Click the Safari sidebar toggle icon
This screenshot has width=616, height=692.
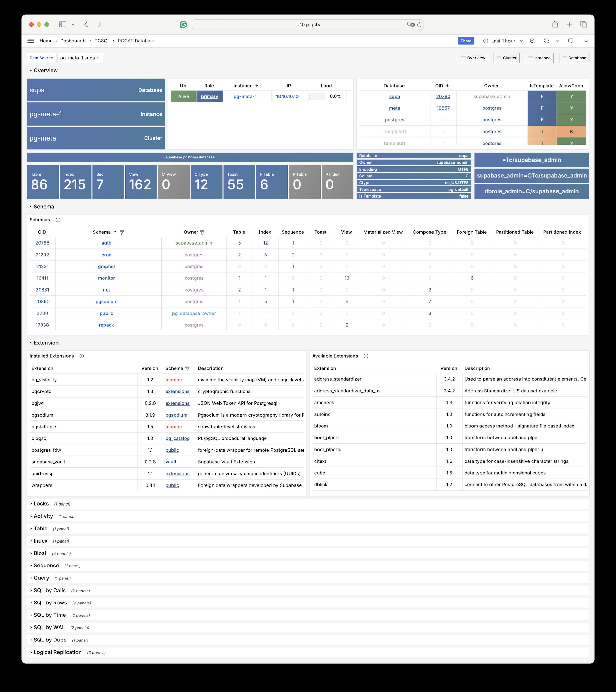click(63, 24)
